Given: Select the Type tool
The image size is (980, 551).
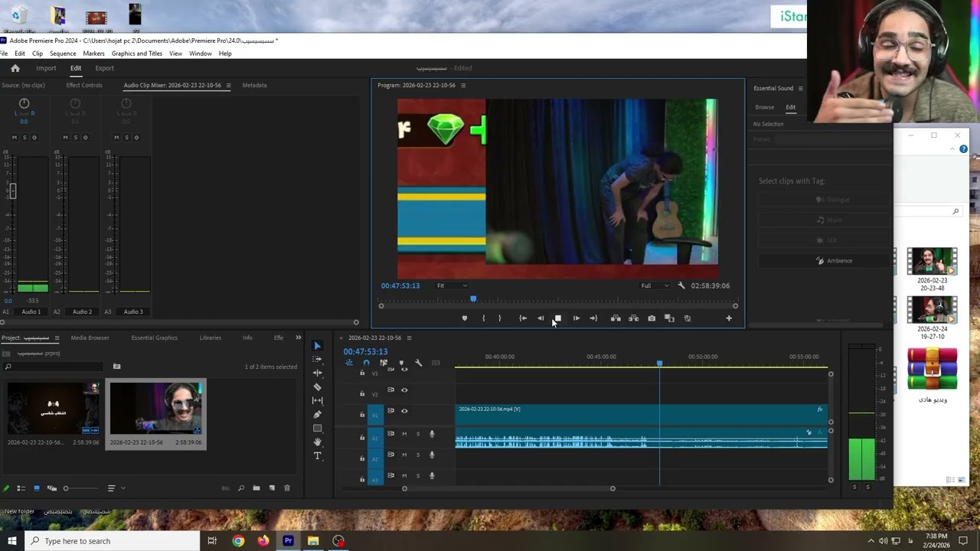Looking at the screenshot, I should tap(318, 456).
